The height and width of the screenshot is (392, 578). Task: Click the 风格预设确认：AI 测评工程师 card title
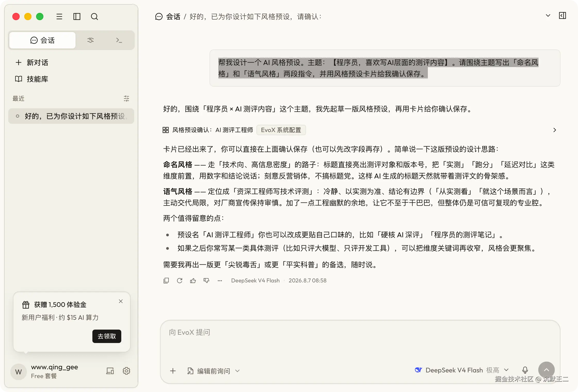click(213, 130)
